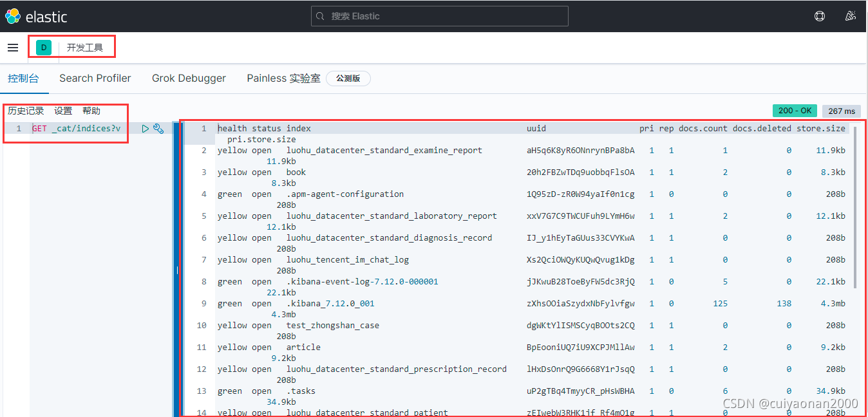The height and width of the screenshot is (417, 868).
Task: Click the 267 ms response time badge
Action: tap(841, 111)
